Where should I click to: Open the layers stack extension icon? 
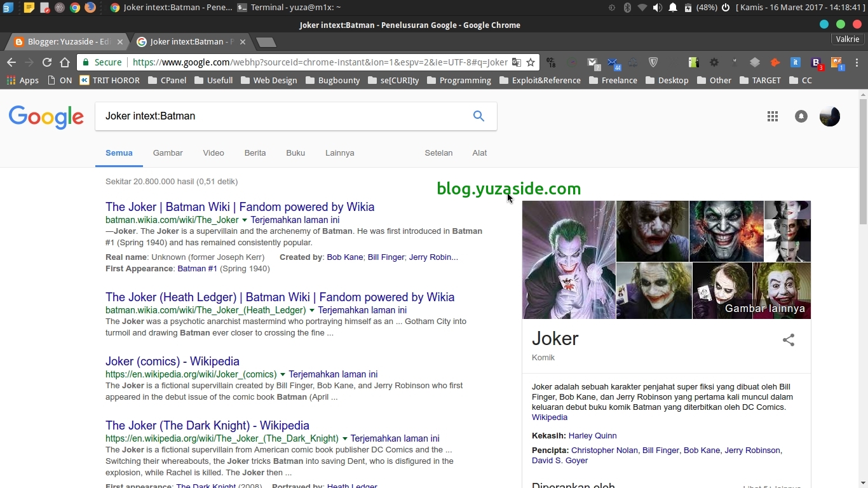coord(755,62)
